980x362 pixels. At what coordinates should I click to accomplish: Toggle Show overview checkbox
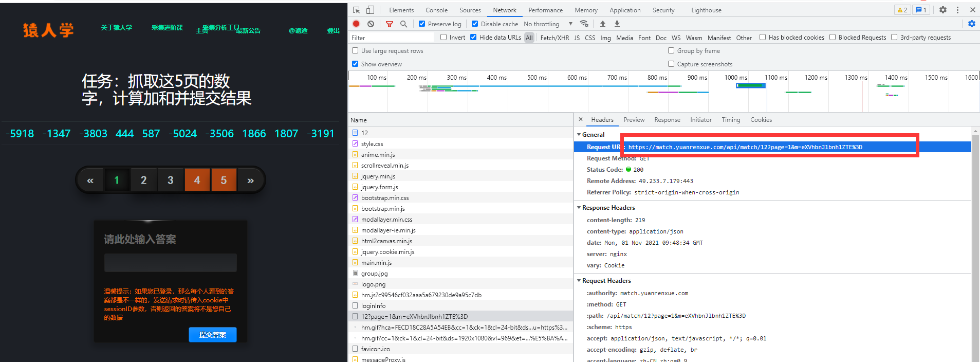click(x=355, y=64)
